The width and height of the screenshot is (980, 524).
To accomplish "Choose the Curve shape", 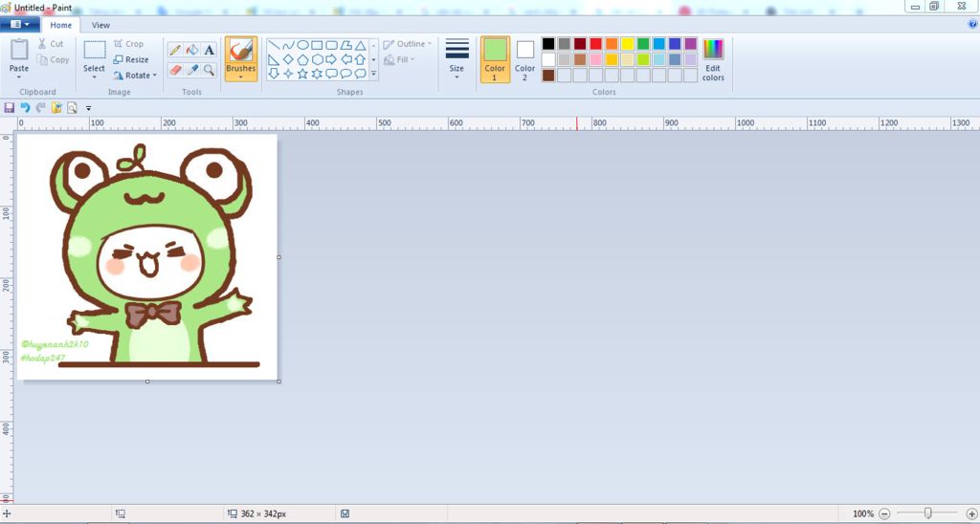I will tap(288, 46).
